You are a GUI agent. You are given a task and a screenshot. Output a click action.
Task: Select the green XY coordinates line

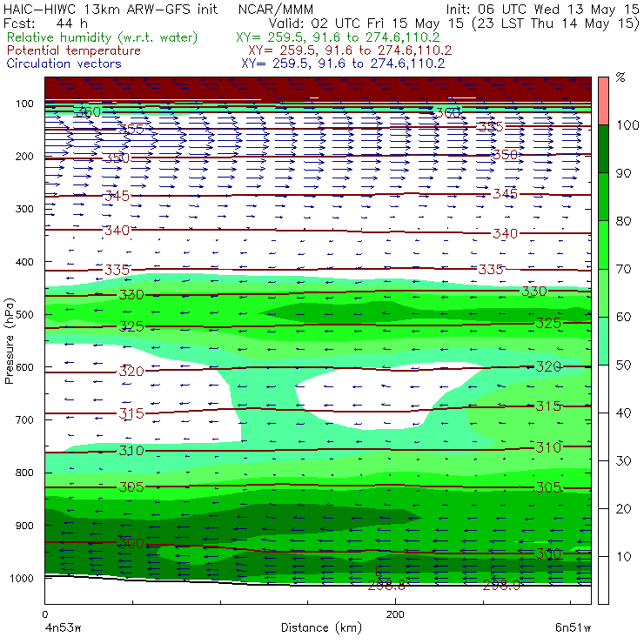338,37
